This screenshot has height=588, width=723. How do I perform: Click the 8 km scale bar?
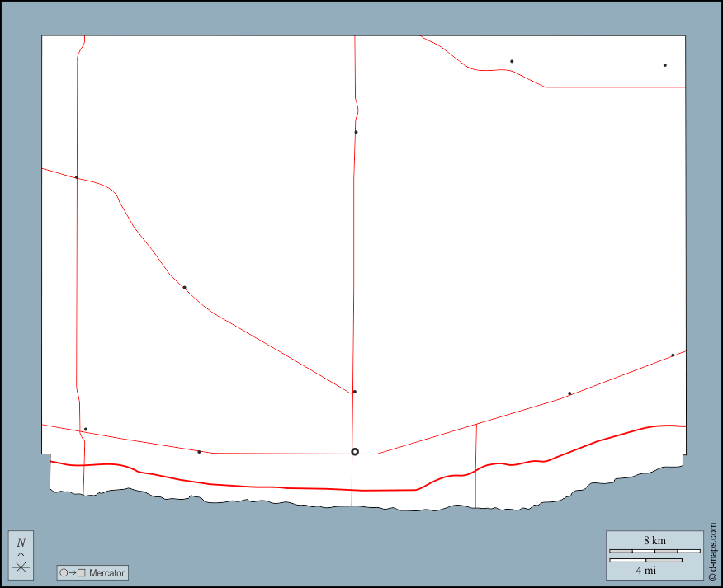pyautogui.click(x=654, y=550)
